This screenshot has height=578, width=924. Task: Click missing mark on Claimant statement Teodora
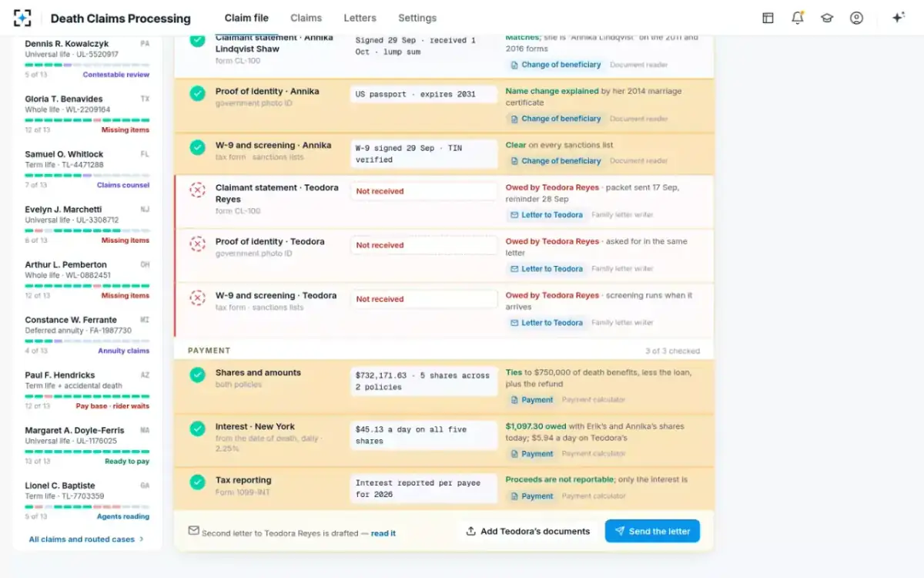(198, 190)
